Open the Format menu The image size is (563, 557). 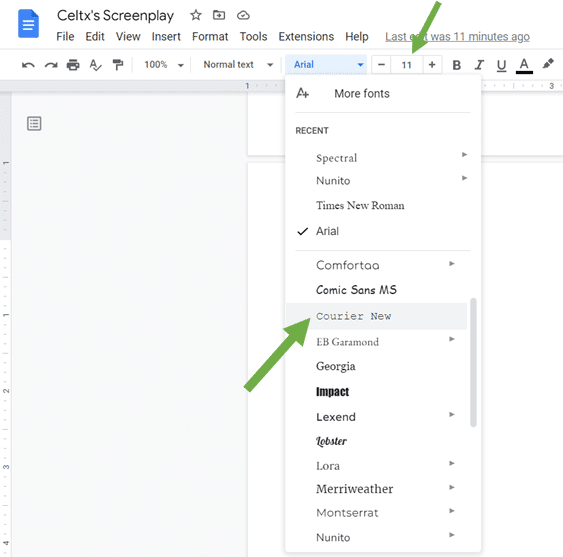click(x=210, y=37)
